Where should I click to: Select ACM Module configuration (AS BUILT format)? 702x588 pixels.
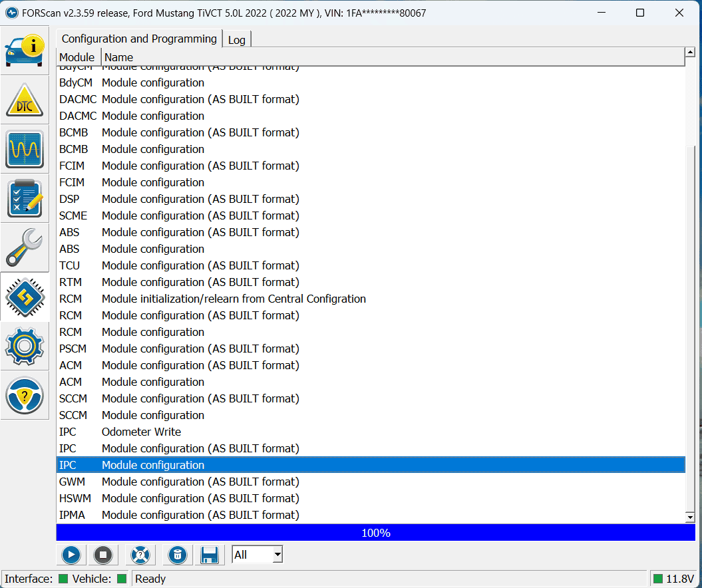371,365
